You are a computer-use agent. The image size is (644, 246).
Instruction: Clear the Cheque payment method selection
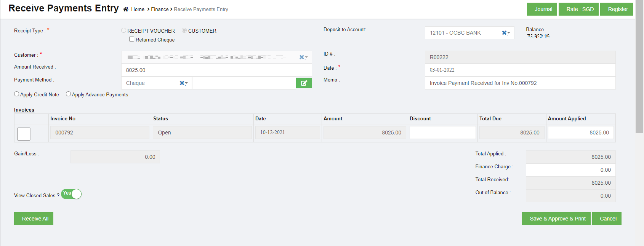(x=182, y=83)
